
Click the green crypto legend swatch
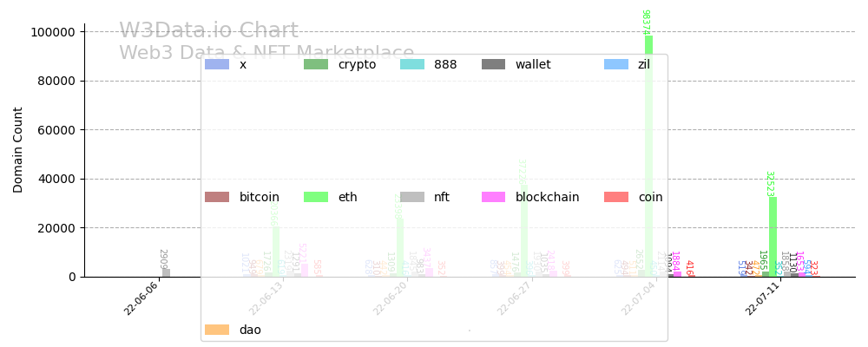[x=316, y=64]
